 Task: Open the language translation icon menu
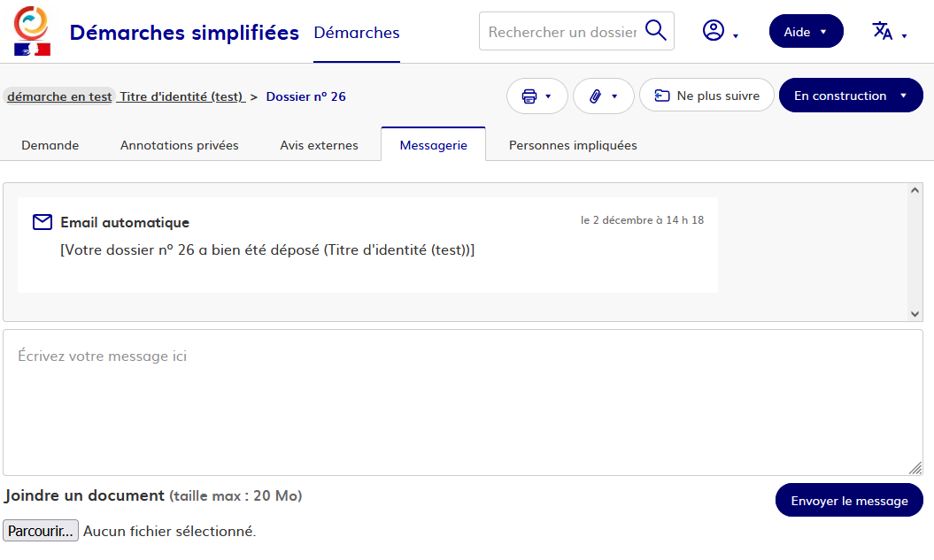883,31
